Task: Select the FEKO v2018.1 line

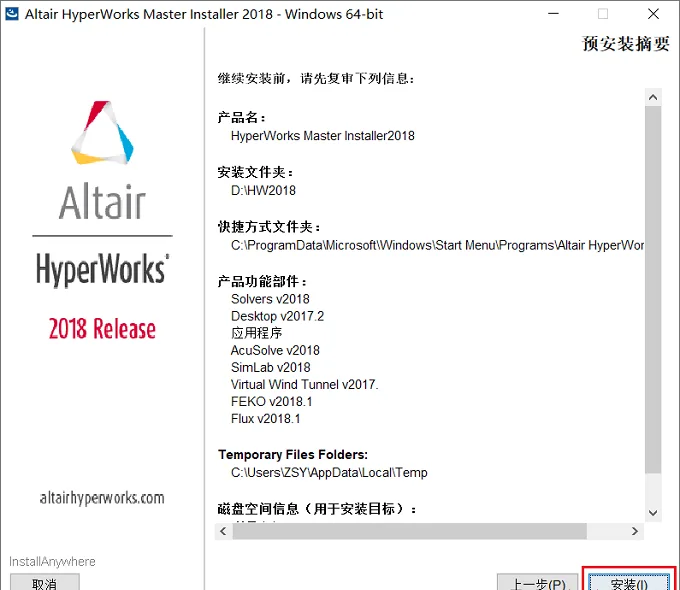Action: click(271, 402)
